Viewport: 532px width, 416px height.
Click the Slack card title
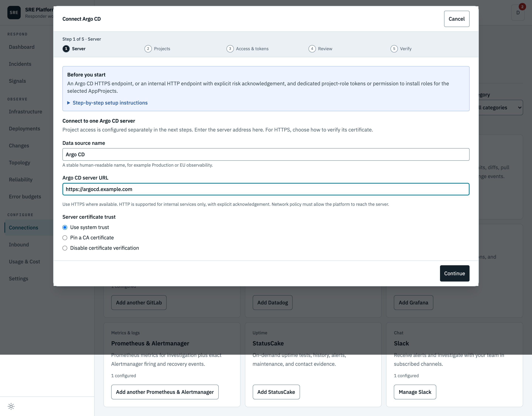pyautogui.click(x=401, y=343)
